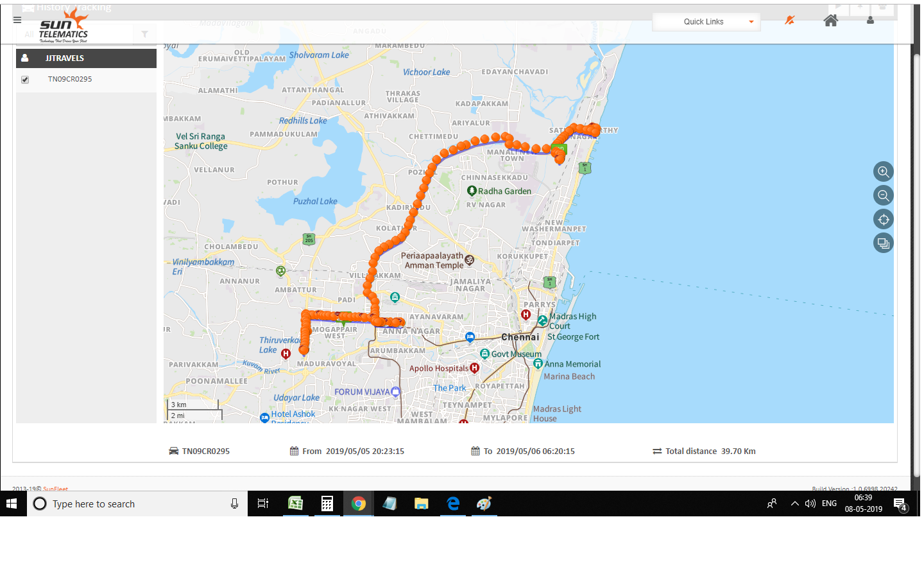
Task: Click the TN09CR0295 label below the map
Action: (x=205, y=451)
